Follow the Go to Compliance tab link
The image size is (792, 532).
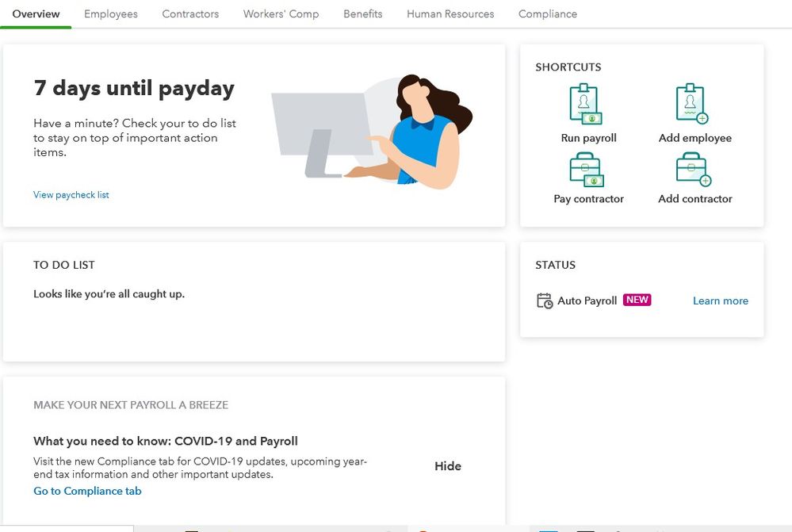(x=87, y=492)
